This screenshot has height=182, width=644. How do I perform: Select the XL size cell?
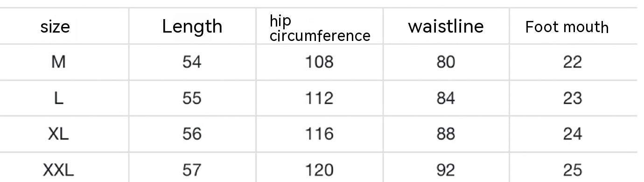tap(58, 135)
